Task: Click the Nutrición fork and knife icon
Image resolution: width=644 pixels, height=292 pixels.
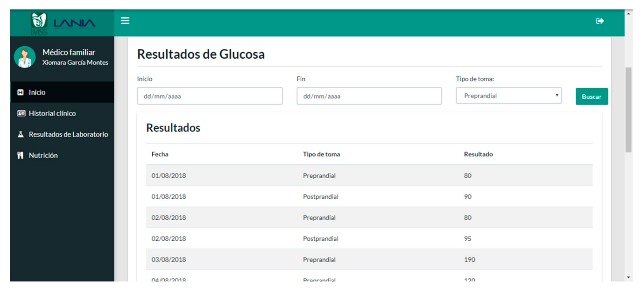Action: point(20,155)
